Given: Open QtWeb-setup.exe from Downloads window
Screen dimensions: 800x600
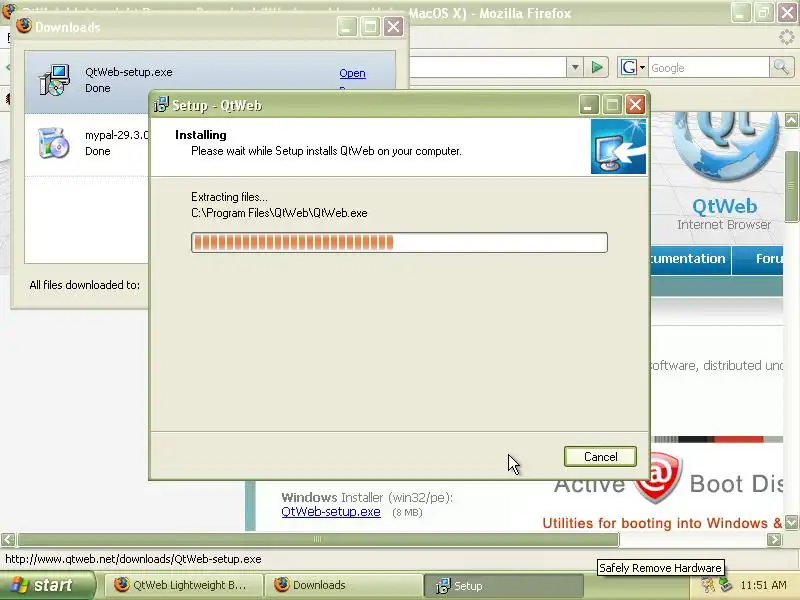Looking at the screenshot, I should pyautogui.click(x=352, y=73).
